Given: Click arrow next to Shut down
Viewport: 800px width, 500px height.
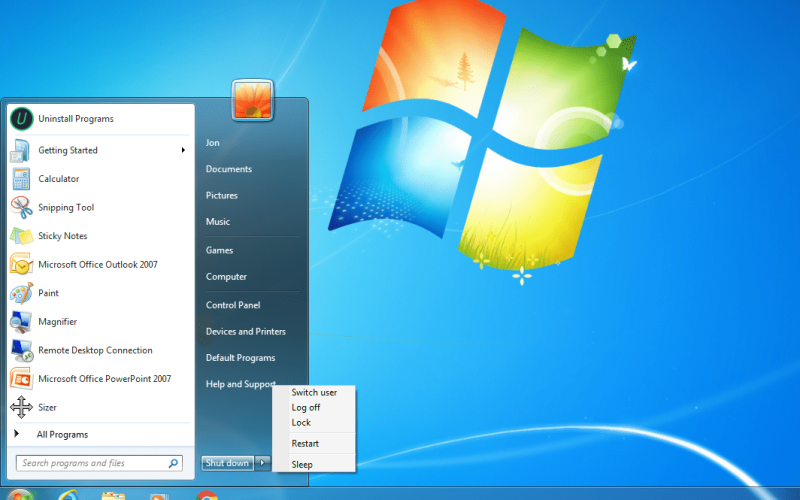Looking at the screenshot, I should (x=262, y=463).
